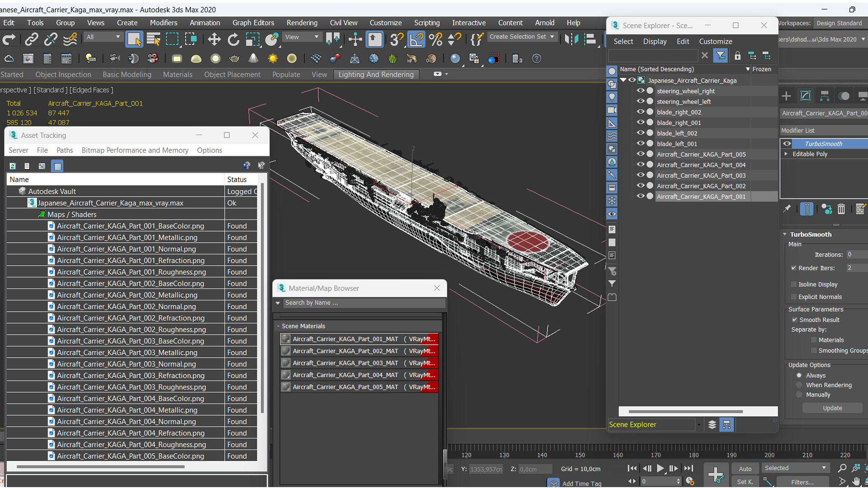The width and height of the screenshot is (868, 488).
Task: Enable Separate by Materials checkbox
Action: (814, 340)
